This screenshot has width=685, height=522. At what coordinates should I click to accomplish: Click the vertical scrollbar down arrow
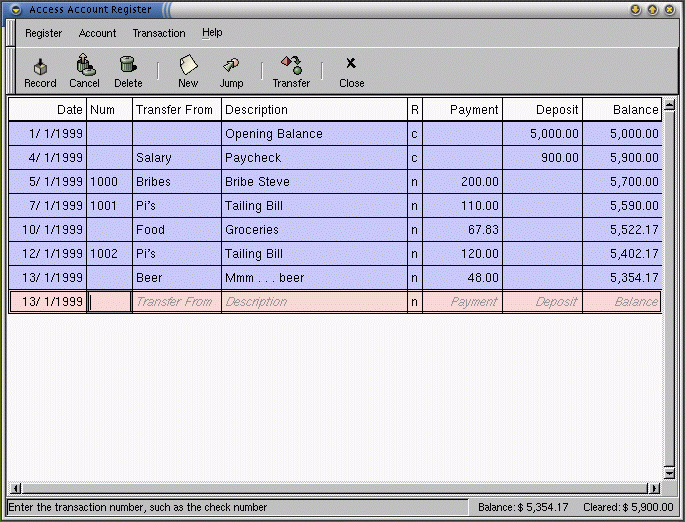pos(669,472)
